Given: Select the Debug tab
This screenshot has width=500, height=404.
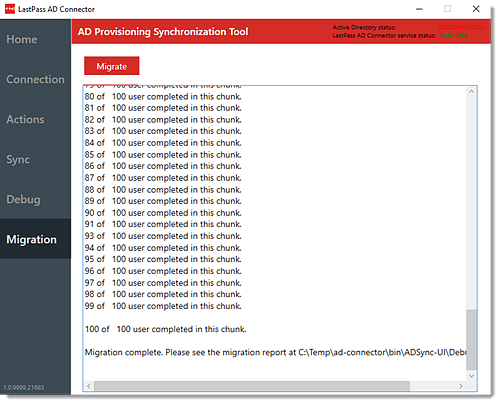Looking at the screenshot, I should tap(23, 199).
